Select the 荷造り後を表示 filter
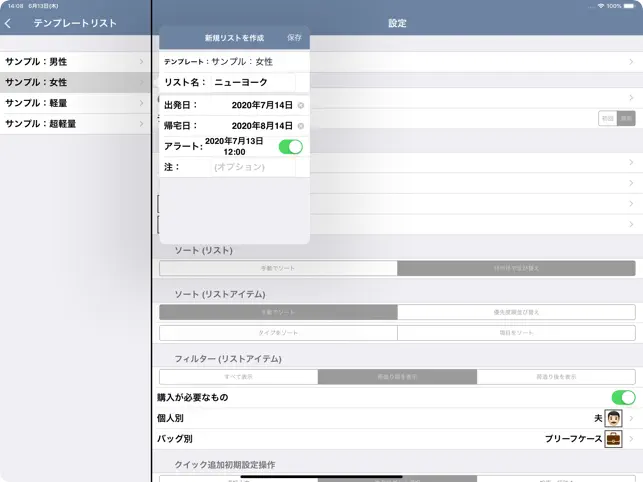 (556, 377)
